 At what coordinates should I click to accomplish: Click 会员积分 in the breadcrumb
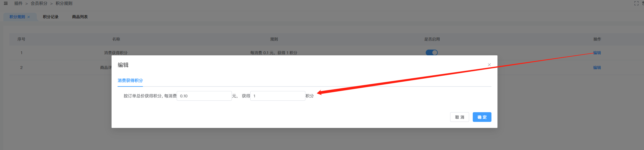click(39, 3)
